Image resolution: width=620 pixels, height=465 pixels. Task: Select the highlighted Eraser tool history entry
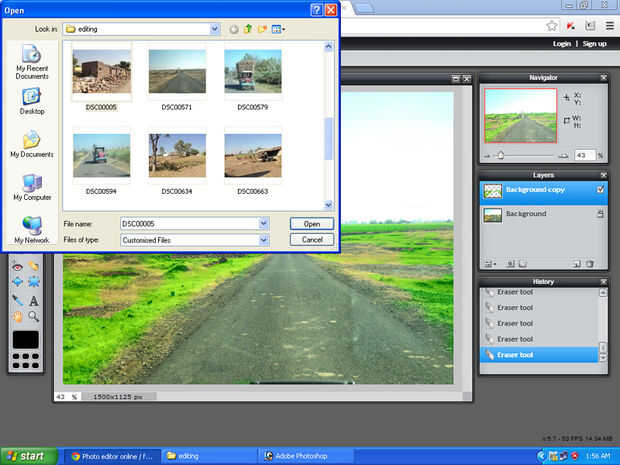tap(539, 355)
